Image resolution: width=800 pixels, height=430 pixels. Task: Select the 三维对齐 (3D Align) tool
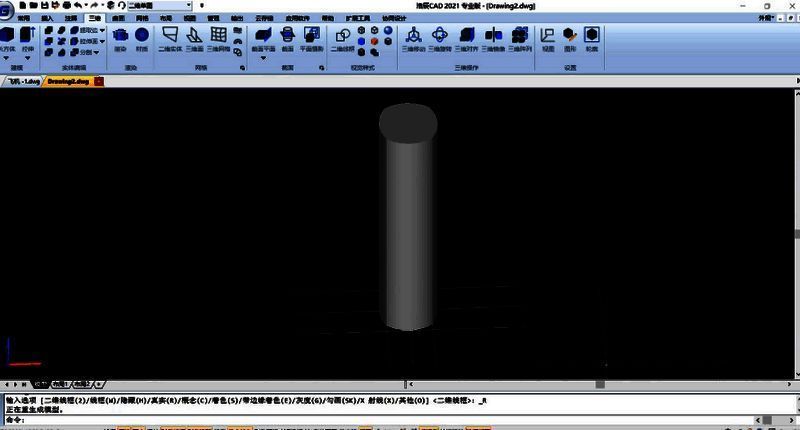[466, 39]
